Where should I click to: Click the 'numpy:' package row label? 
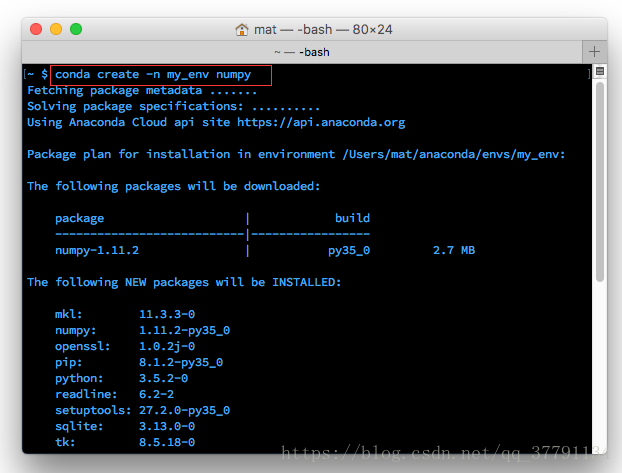75,331
